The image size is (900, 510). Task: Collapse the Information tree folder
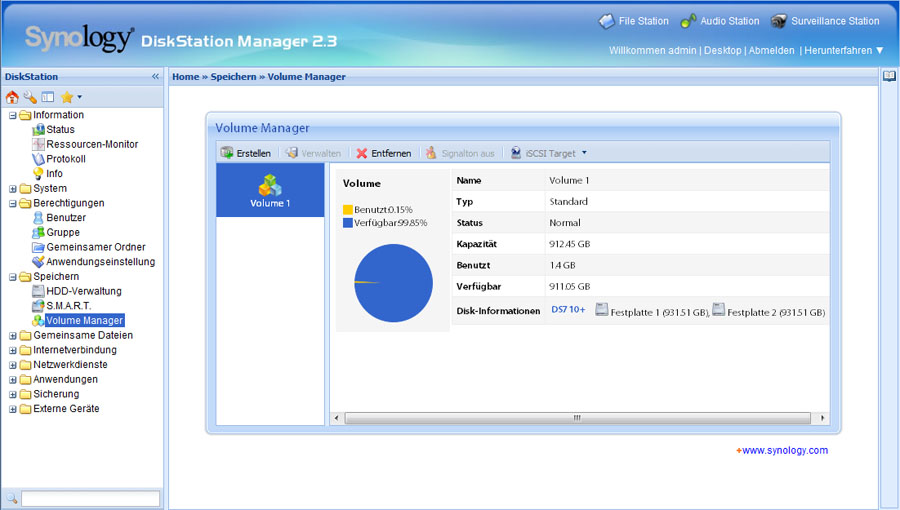point(13,115)
